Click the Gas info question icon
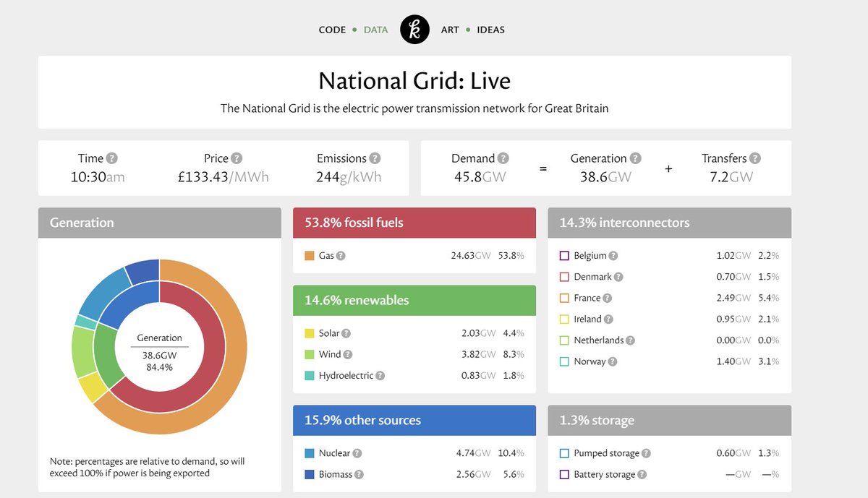The height and width of the screenshot is (498, 868). pos(341,256)
